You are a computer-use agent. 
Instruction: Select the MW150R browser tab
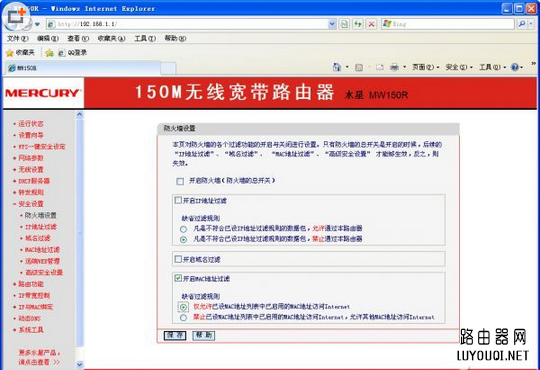click(83, 68)
